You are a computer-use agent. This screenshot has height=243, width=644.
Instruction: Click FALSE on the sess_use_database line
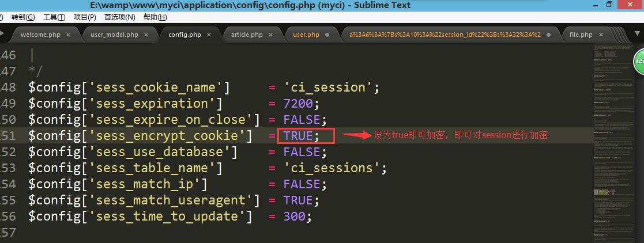pyautogui.click(x=302, y=152)
